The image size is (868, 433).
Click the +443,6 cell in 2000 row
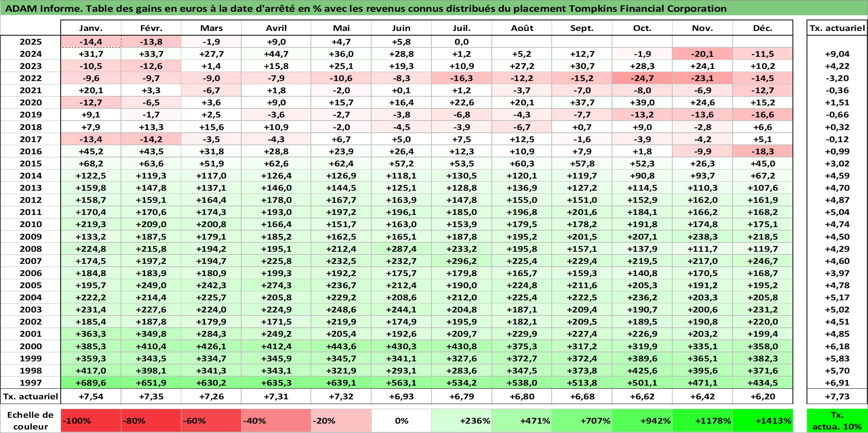pyautogui.click(x=341, y=346)
